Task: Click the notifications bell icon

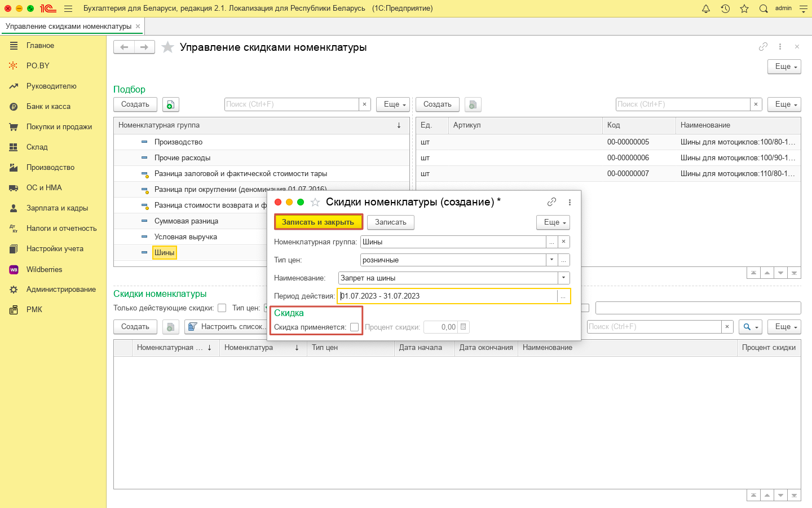Action: click(x=705, y=8)
